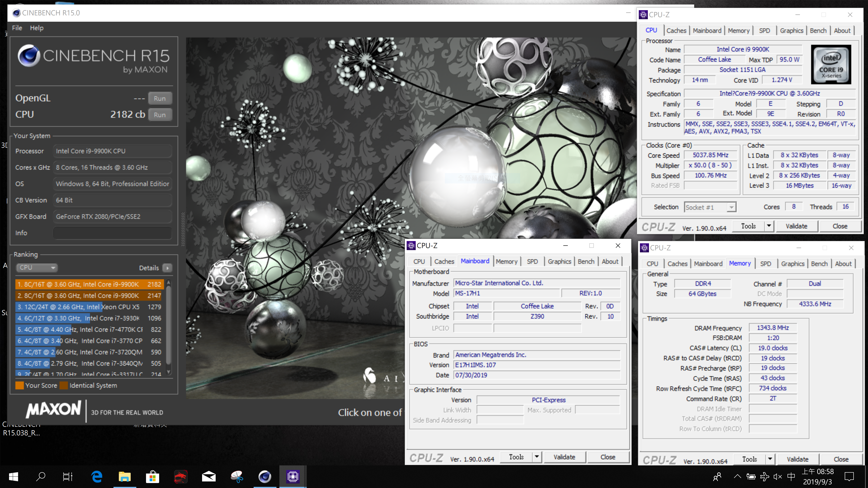Open the Cinebench Help menu
This screenshot has height=488, width=868.
(x=37, y=28)
